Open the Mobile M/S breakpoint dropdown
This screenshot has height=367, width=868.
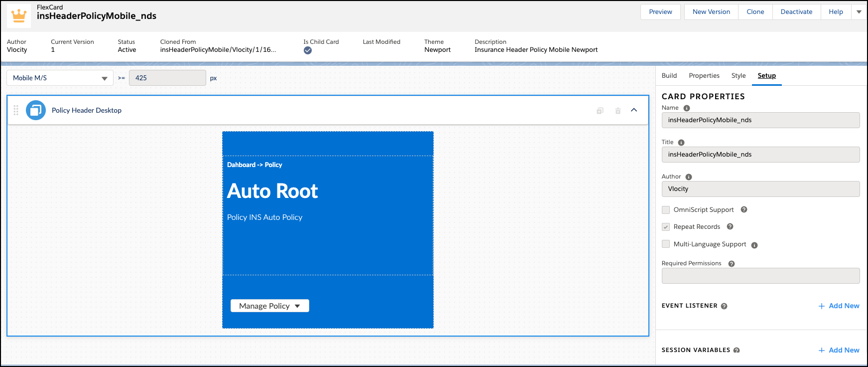(x=60, y=78)
